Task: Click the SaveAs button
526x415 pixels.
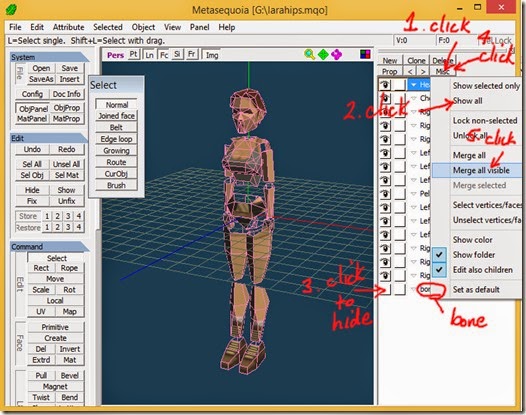Action: coord(41,79)
